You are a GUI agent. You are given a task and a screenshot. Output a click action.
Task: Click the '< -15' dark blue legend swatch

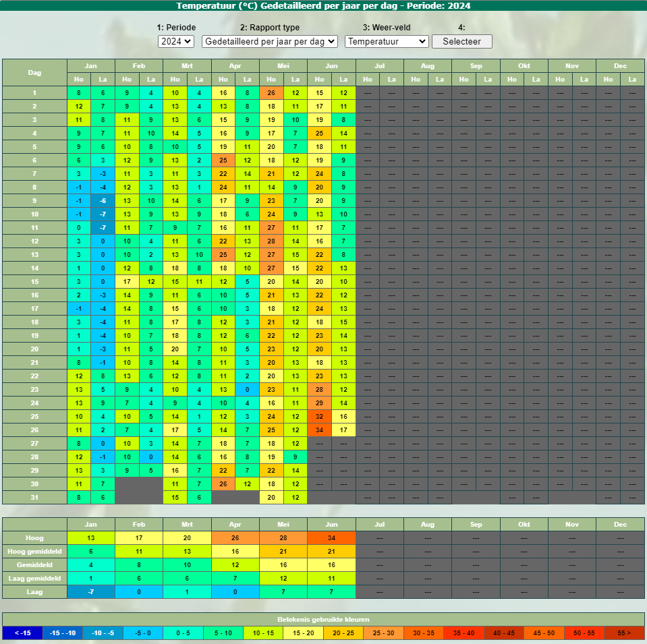tap(22, 633)
